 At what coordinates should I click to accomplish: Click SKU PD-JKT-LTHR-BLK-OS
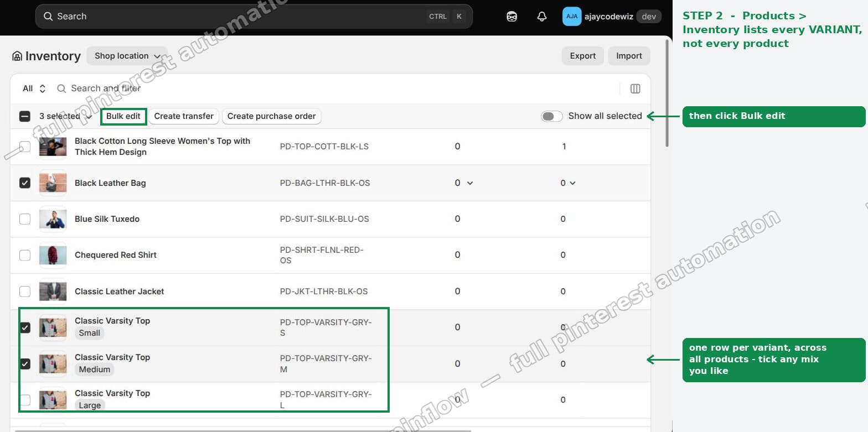pyautogui.click(x=324, y=292)
